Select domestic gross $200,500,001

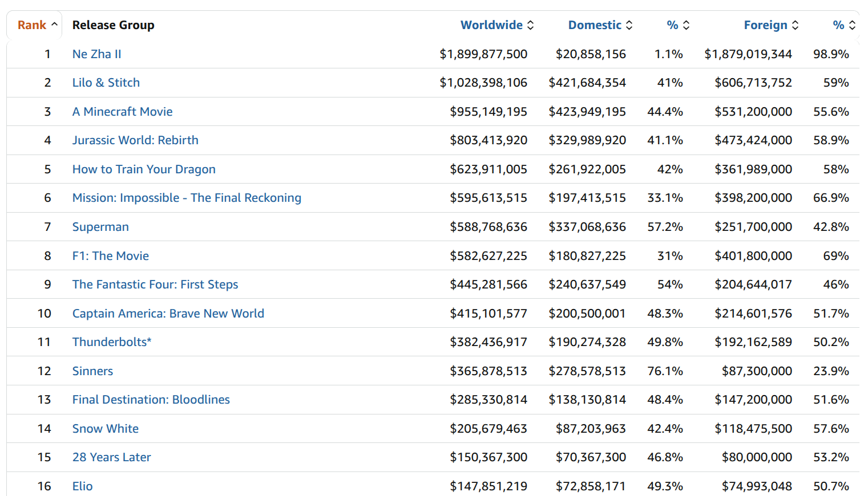[587, 314]
